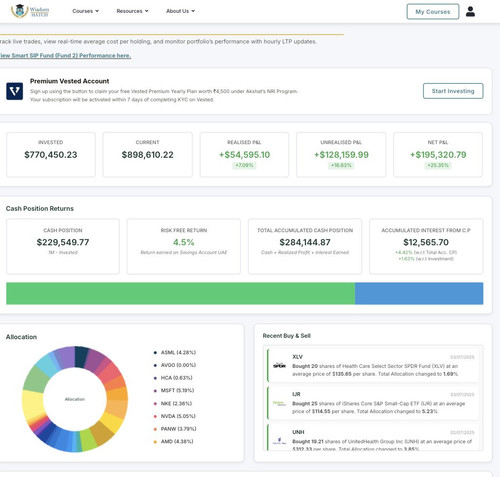The image size is (500, 477).
Task: Open the user profile icon
Action: [x=470, y=11]
